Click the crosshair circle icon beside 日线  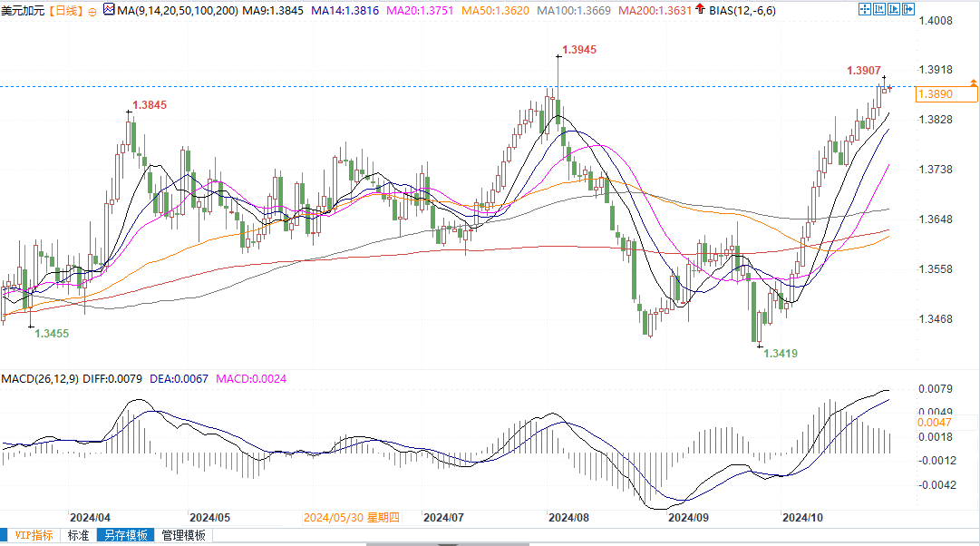pyautogui.click(x=94, y=11)
